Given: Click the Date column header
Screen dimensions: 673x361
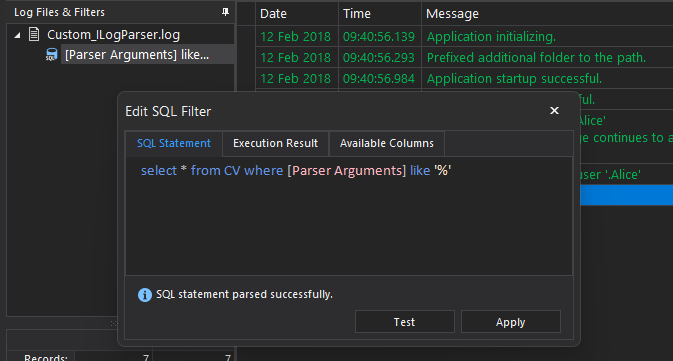Looking at the screenshot, I should pos(297,14).
